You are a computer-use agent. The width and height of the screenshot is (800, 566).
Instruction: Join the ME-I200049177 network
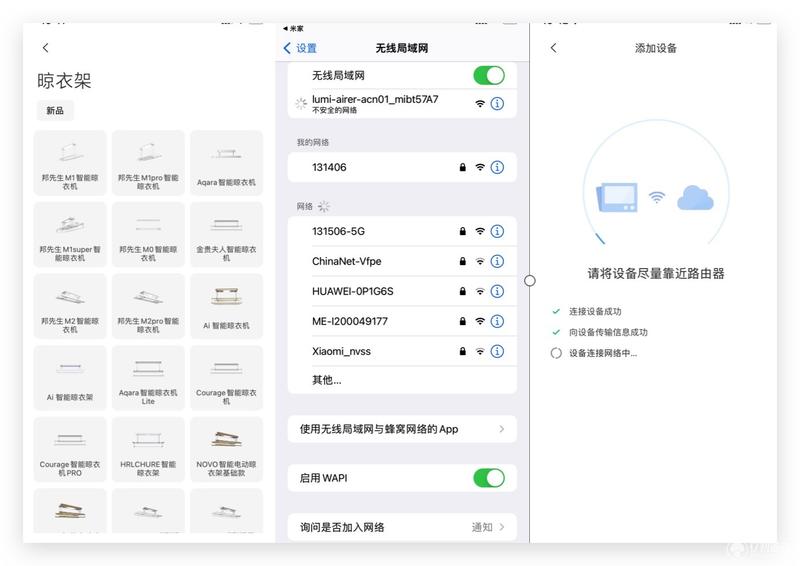click(x=402, y=322)
